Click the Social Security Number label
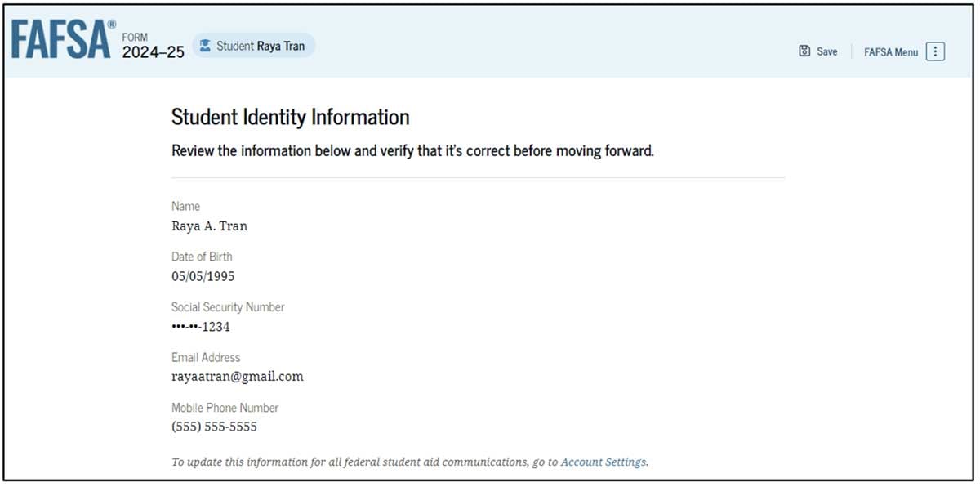Image resolution: width=980 pixels, height=487 pixels. (x=228, y=307)
